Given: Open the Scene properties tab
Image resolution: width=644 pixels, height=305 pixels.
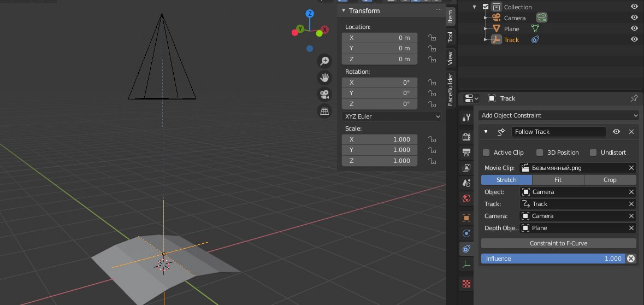Looking at the screenshot, I should pyautogui.click(x=466, y=183).
